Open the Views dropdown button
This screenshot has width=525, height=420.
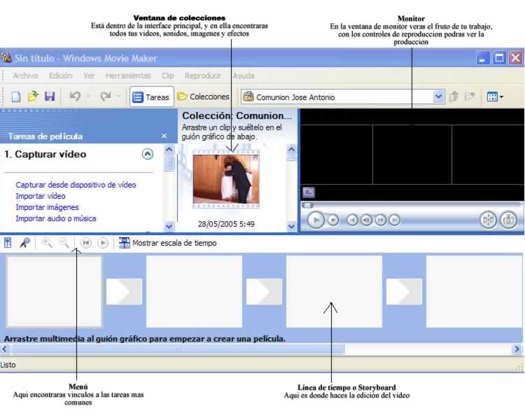pos(494,97)
